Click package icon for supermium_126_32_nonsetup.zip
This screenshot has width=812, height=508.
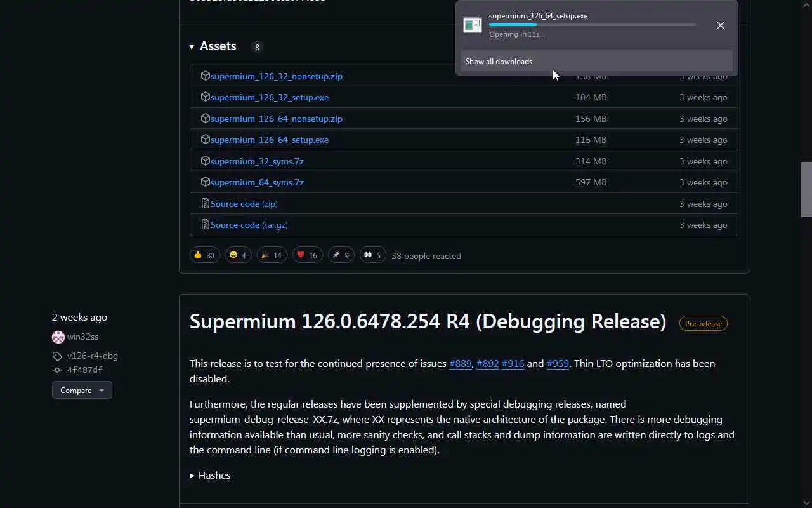point(205,76)
